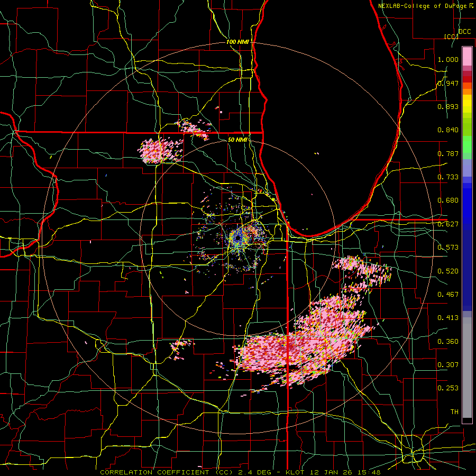Click the 50 NMI range ring label
476x476 pixels.
(x=237, y=140)
